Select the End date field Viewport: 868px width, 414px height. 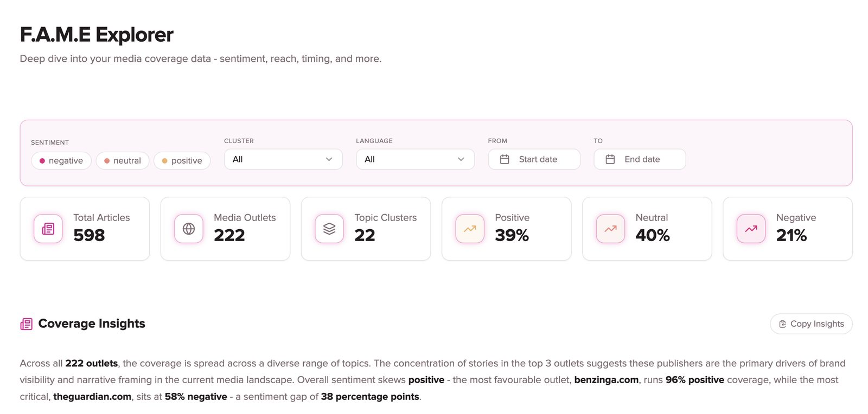tap(640, 159)
